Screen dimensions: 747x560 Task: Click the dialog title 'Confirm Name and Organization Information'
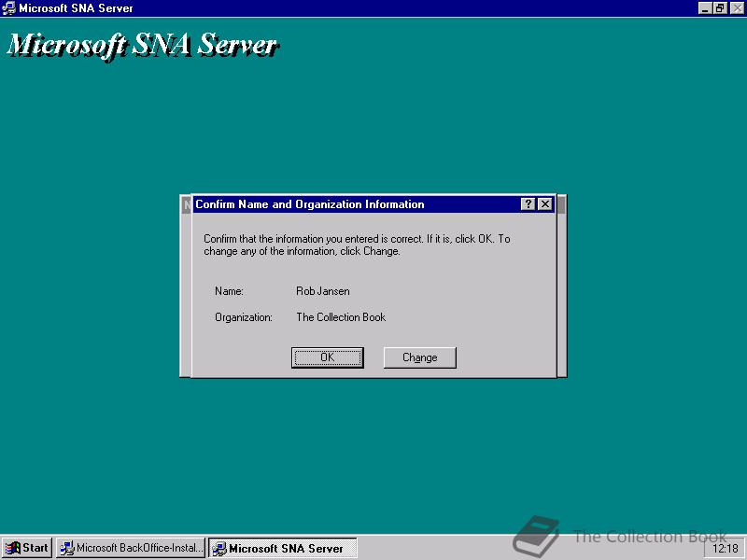(310, 204)
